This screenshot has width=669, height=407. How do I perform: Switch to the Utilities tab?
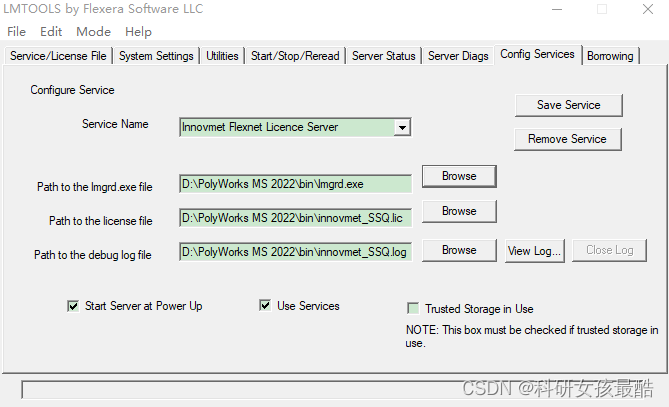click(222, 56)
